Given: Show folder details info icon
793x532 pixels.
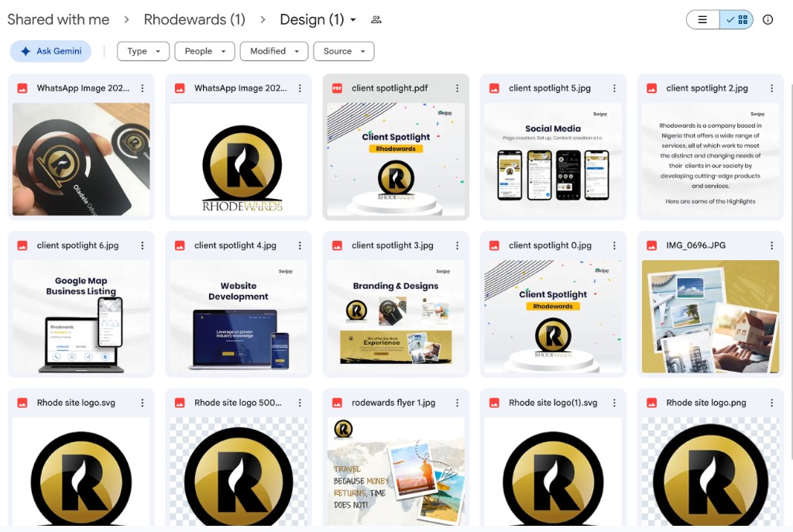Looking at the screenshot, I should coord(767,19).
